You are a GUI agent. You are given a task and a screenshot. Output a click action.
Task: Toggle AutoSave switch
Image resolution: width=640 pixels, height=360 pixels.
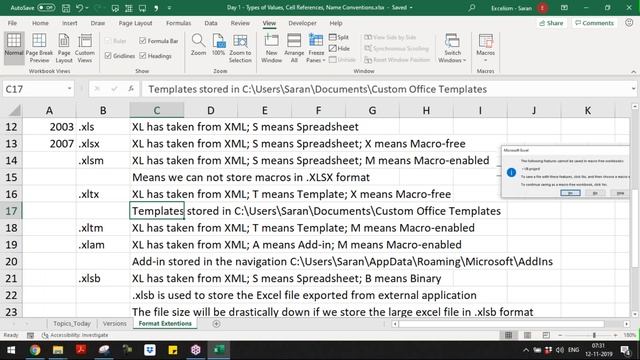tap(46, 8)
